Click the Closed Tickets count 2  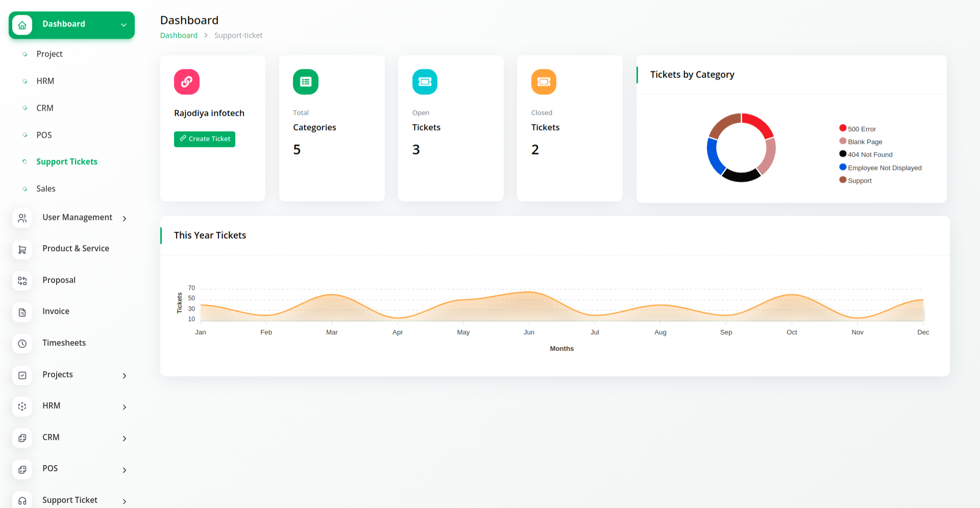535,150
